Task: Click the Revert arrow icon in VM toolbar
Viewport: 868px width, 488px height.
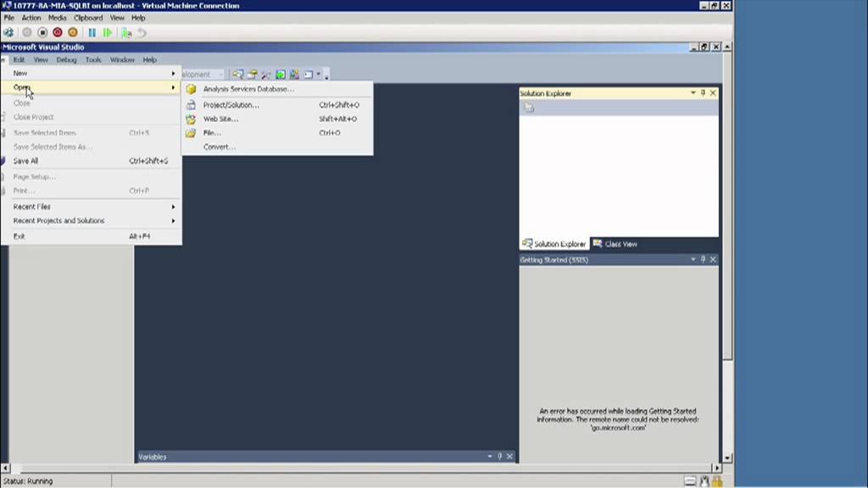Action: pyautogui.click(x=142, y=33)
